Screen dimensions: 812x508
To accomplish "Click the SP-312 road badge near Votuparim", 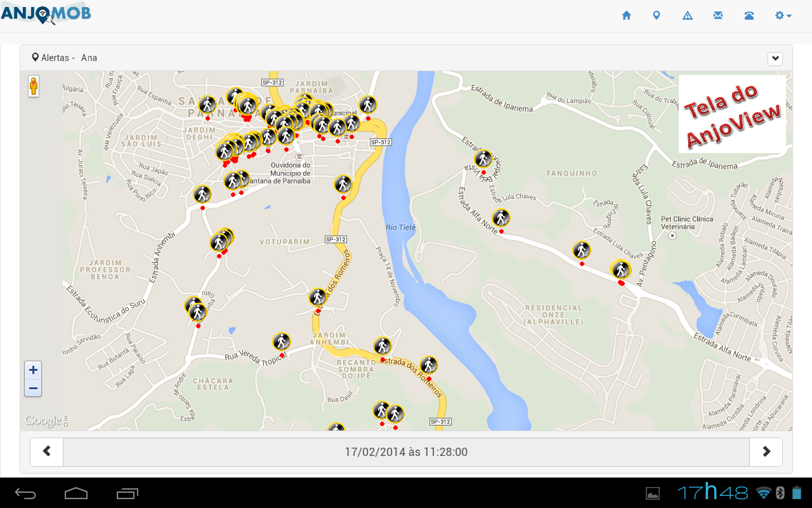I will (x=336, y=239).
